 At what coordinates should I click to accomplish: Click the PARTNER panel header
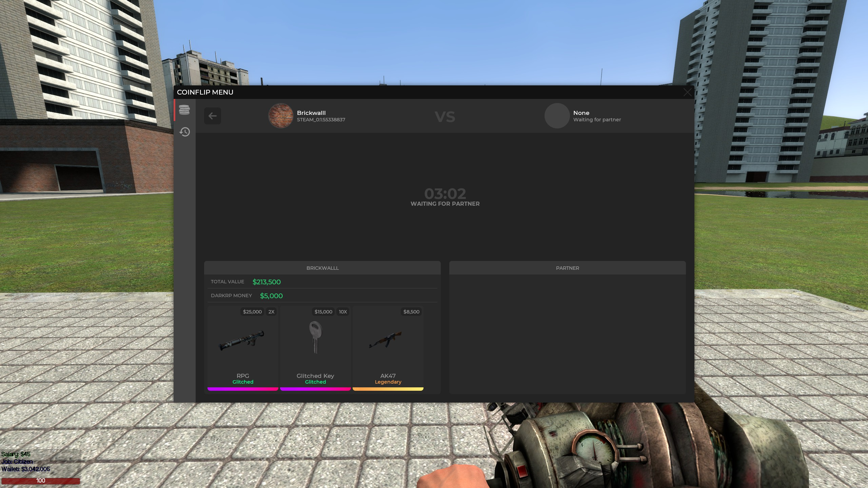click(x=568, y=268)
